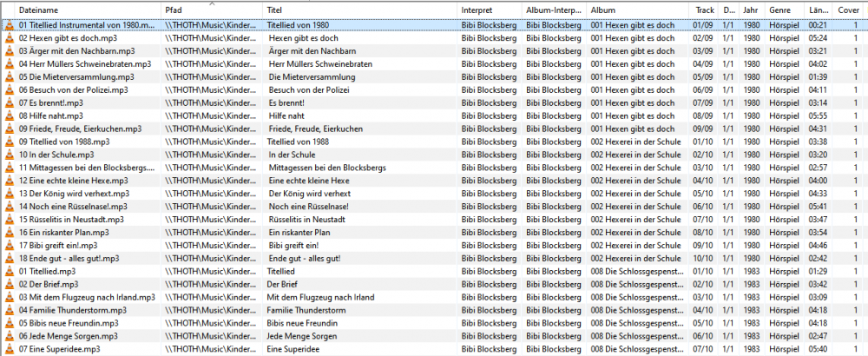Screen dimensions: 868x356
Task: Click the Jahr column header
Action: click(753, 10)
